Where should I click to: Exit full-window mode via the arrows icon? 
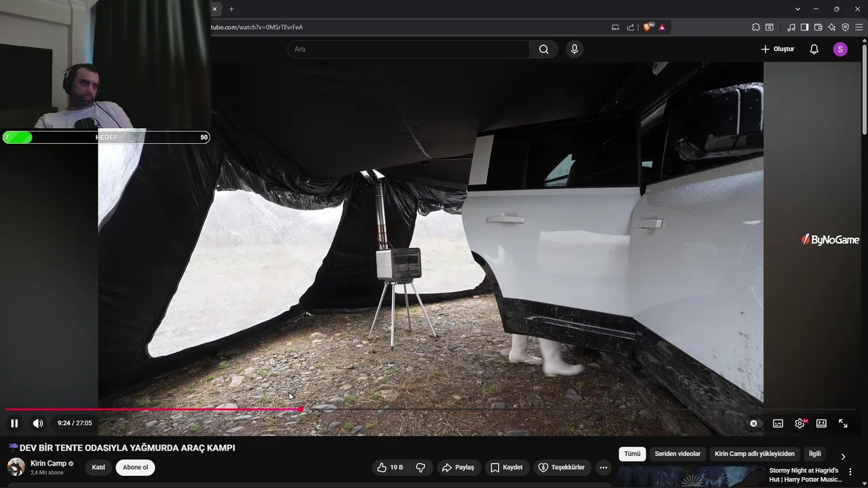click(843, 423)
